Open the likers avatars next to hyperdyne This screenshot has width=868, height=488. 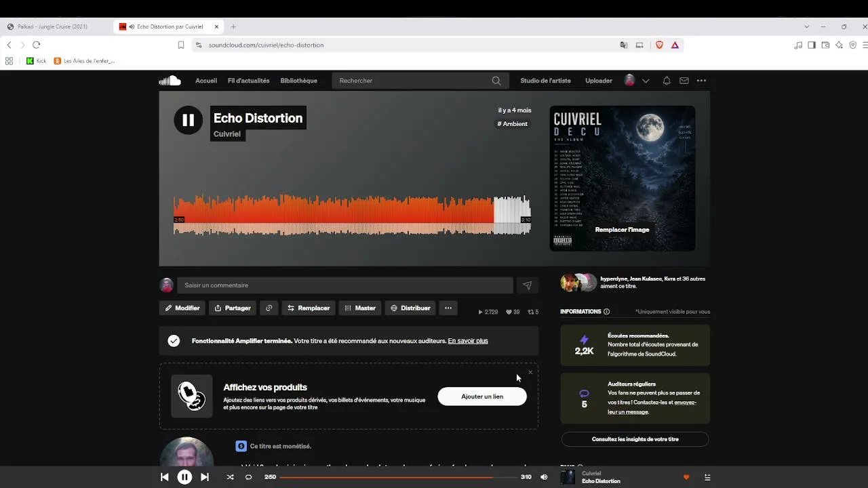[578, 283]
